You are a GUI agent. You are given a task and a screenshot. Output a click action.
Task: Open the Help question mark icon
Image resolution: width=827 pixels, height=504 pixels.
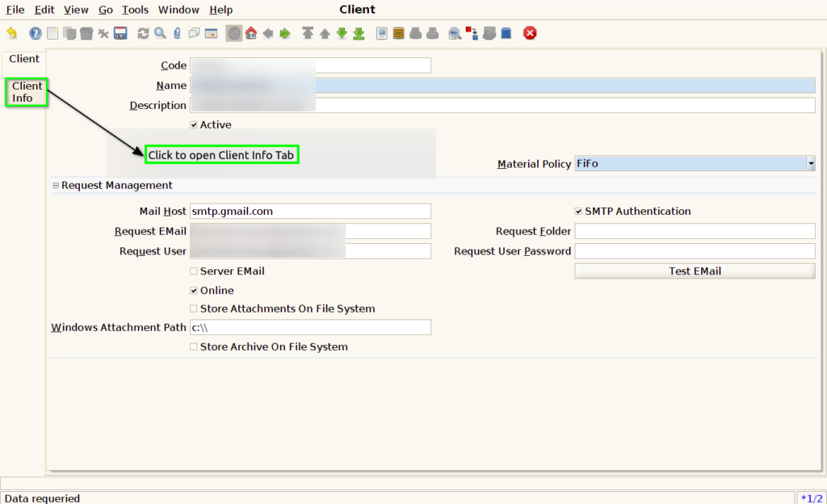coord(36,33)
